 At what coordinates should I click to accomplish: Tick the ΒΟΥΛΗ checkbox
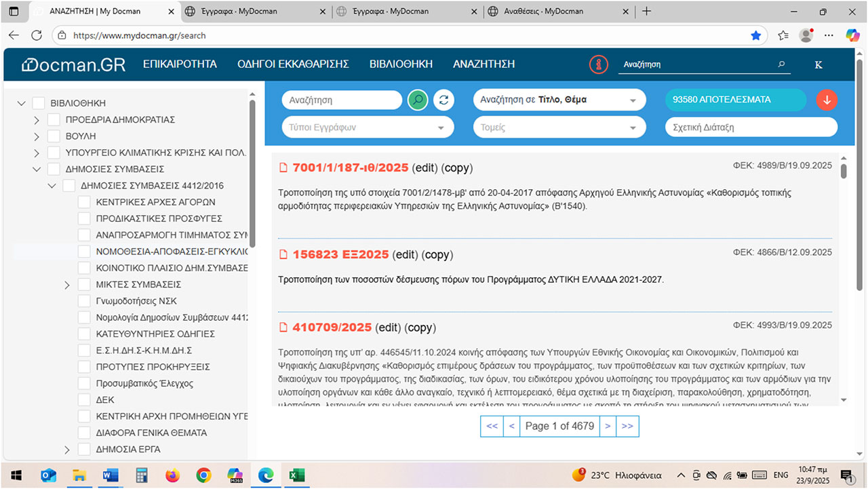click(x=54, y=136)
